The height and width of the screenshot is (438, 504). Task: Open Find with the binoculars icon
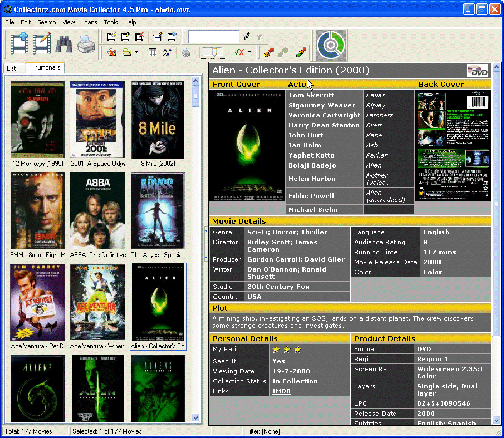[x=63, y=44]
